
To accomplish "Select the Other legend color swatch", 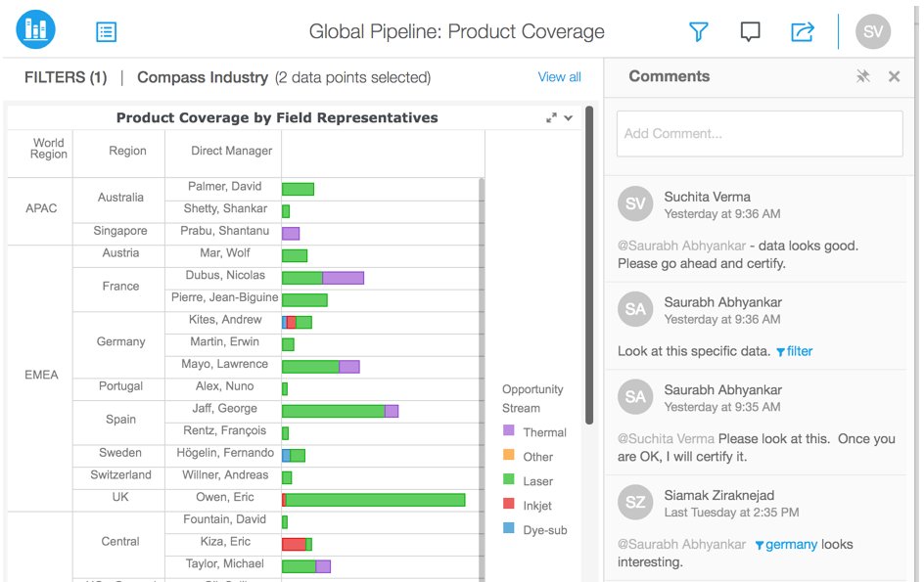I will click(x=509, y=454).
